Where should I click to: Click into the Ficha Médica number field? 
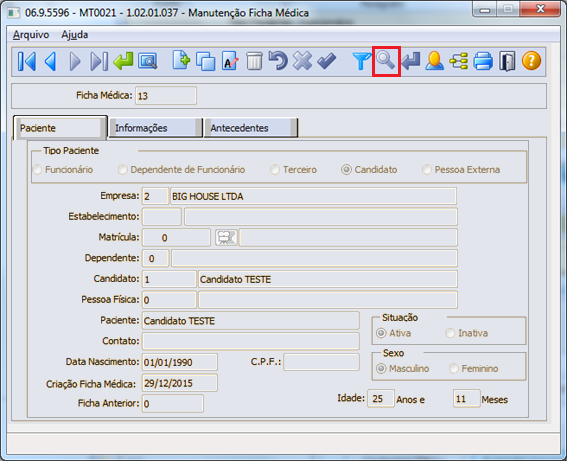(x=166, y=96)
